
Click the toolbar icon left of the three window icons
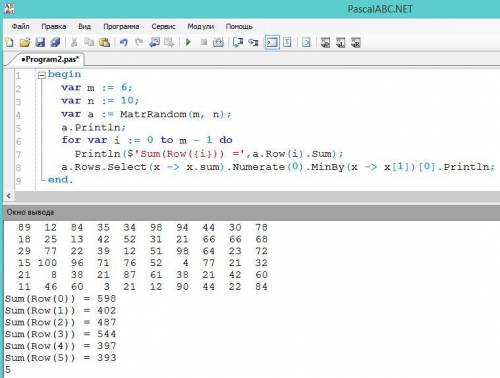point(306,42)
